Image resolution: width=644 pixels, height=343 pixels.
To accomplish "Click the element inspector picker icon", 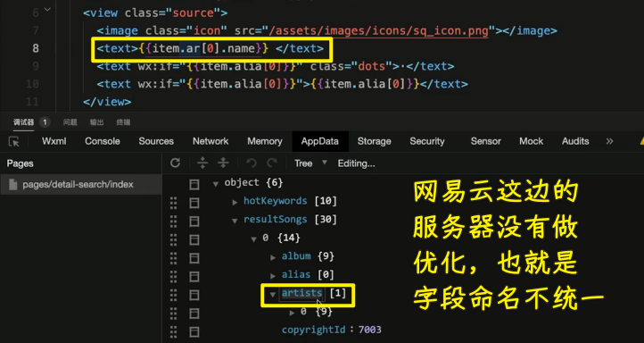I will pyautogui.click(x=14, y=141).
